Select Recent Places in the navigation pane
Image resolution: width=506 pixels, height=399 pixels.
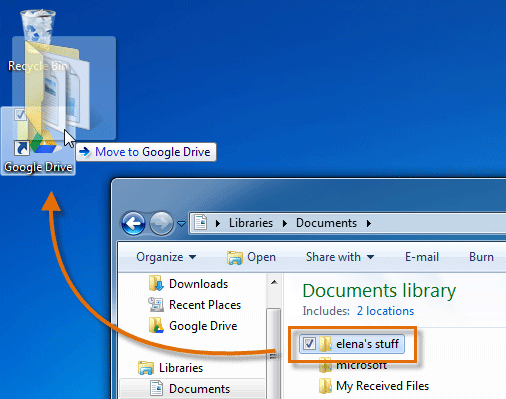tap(205, 305)
